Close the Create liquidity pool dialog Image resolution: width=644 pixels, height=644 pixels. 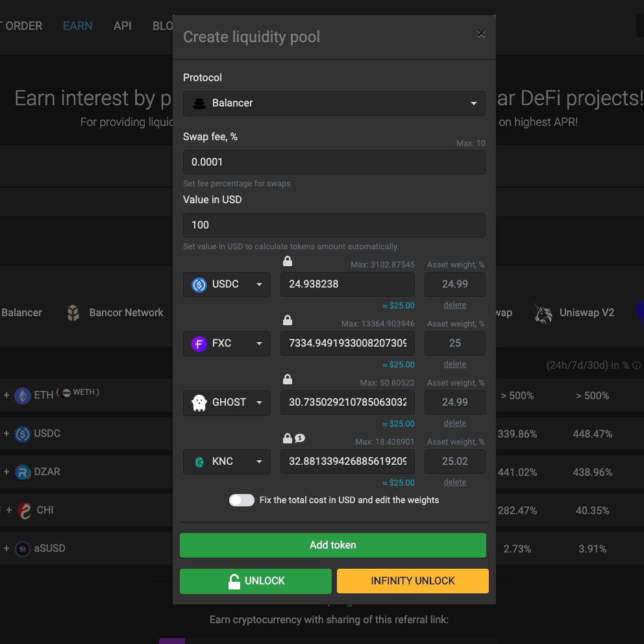tap(481, 34)
